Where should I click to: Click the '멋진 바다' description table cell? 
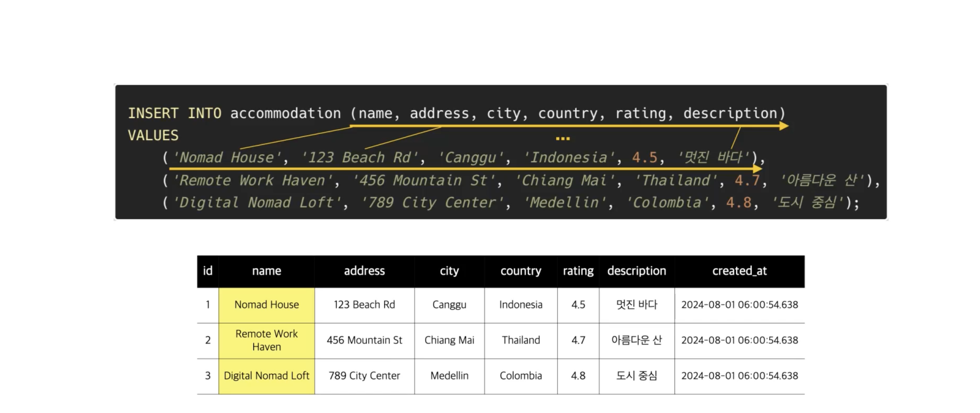click(637, 305)
